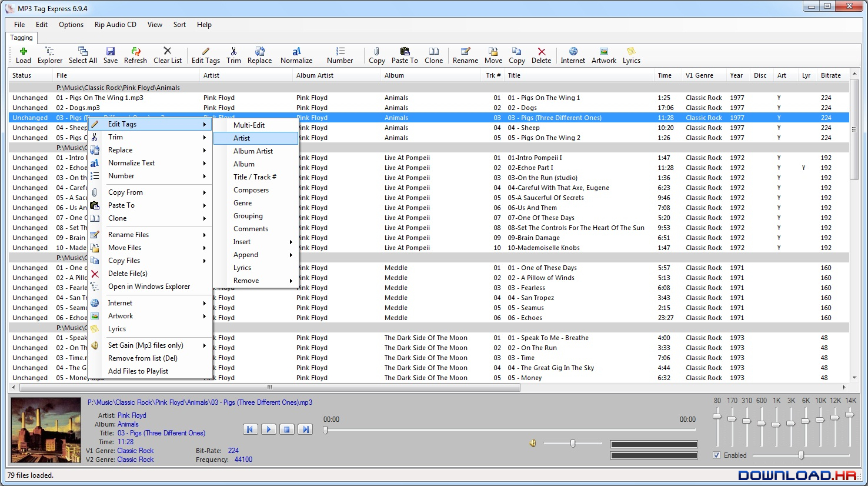Expand Normalize Text submenu
This screenshot has width=868, height=486.
click(150, 163)
